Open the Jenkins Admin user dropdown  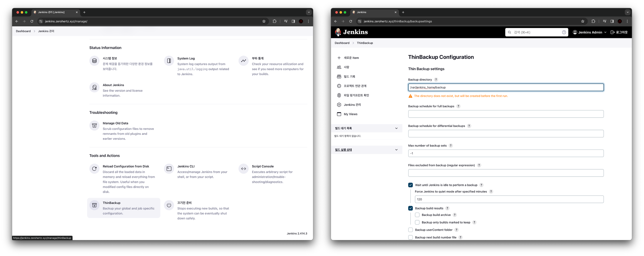590,32
